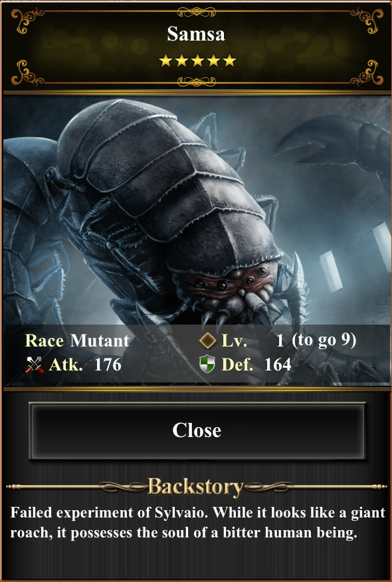The image size is (392, 582).
Task: Click the first rarity star
Action: pyautogui.click(x=165, y=60)
